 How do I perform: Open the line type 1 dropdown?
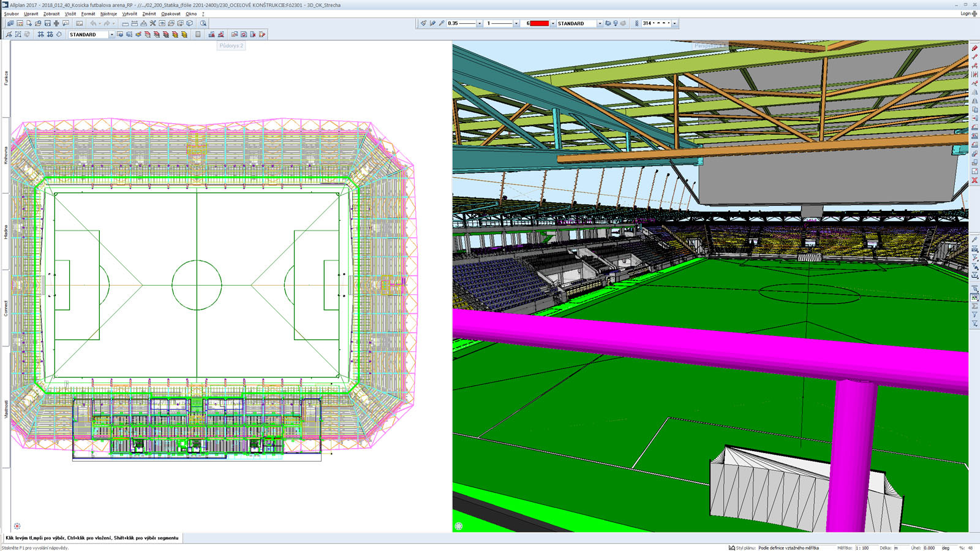(516, 23)
